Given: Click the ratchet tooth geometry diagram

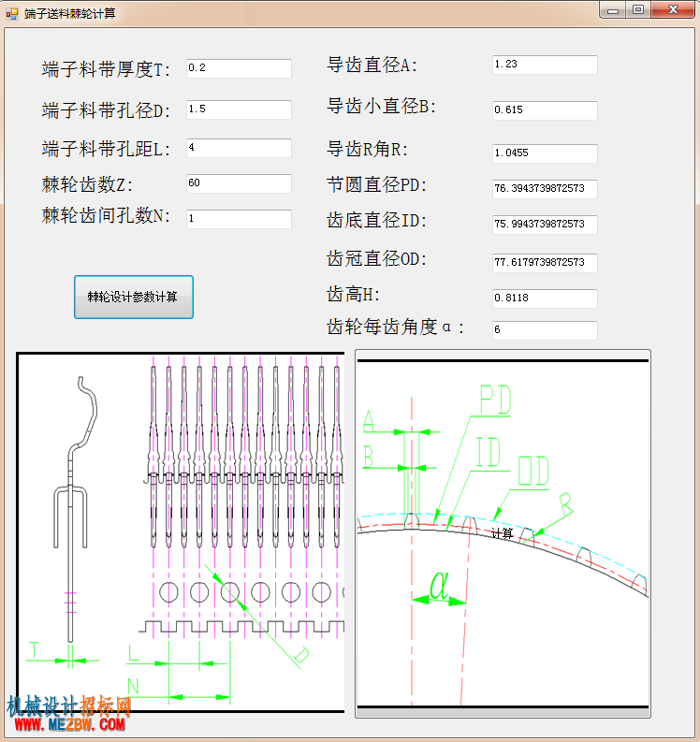Looking at the screenshot, I should tap(503, 533).
